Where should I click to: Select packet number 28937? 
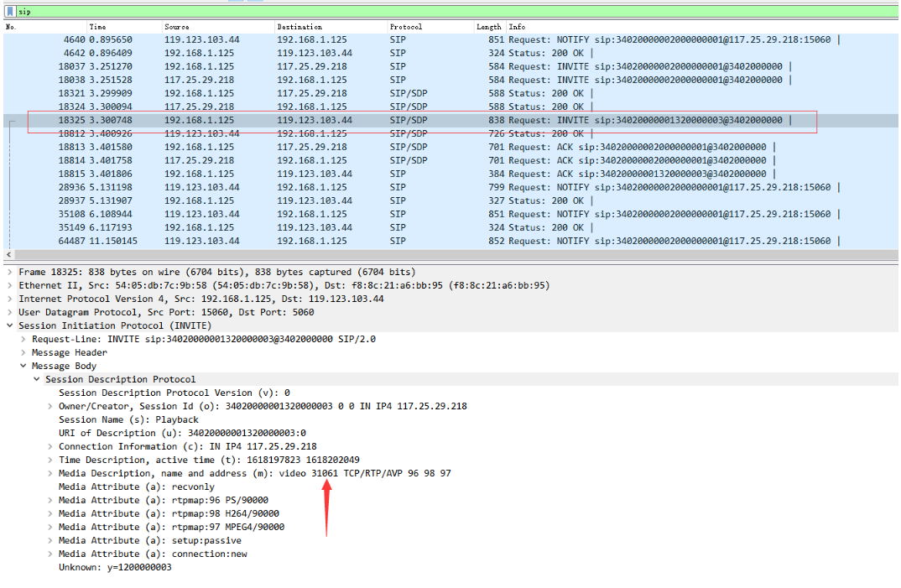pos(450,200)
